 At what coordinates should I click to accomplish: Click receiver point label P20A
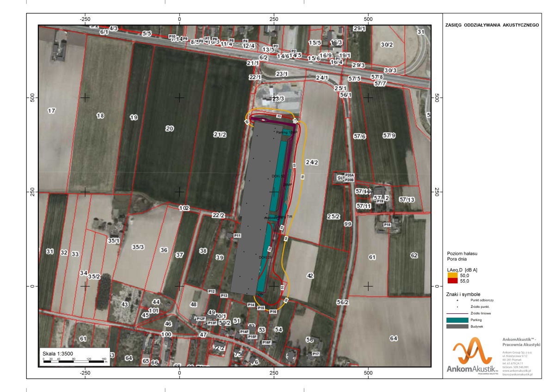[349, 175]
